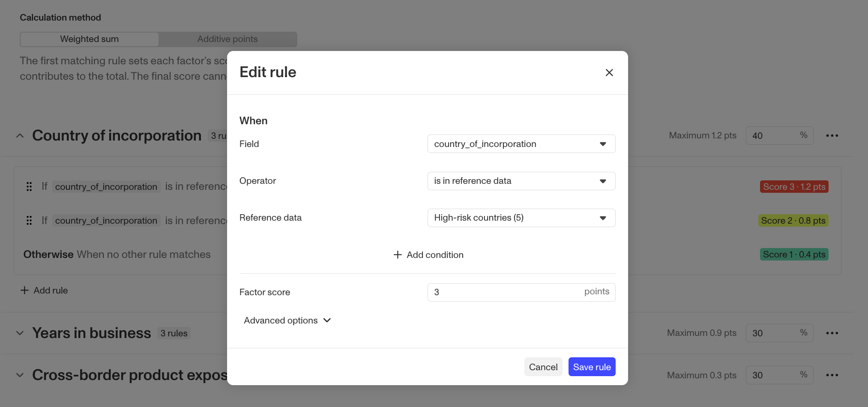Expand Advanced options

287,320
